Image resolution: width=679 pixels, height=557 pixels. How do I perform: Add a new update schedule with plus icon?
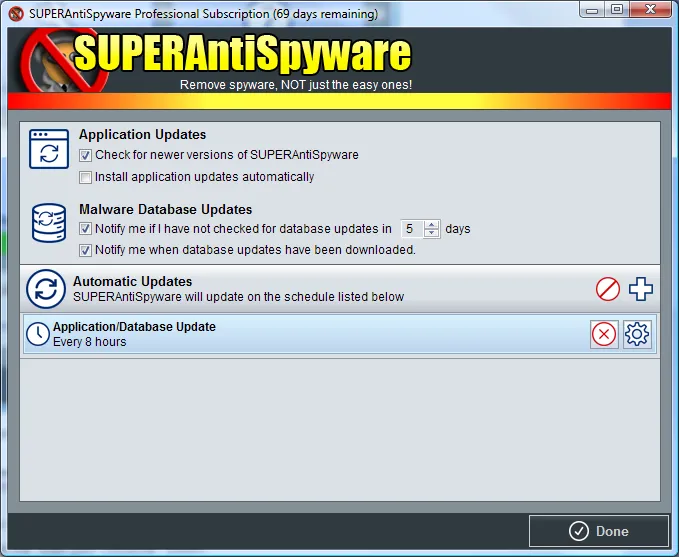pyautogui.click(x=641, y=289)
